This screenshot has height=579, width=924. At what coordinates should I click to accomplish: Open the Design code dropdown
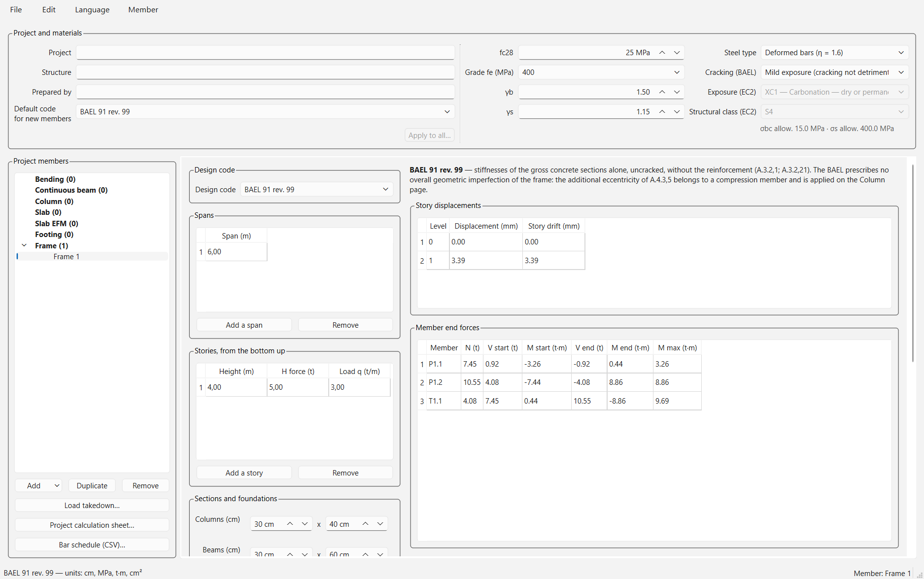point(316,190)
